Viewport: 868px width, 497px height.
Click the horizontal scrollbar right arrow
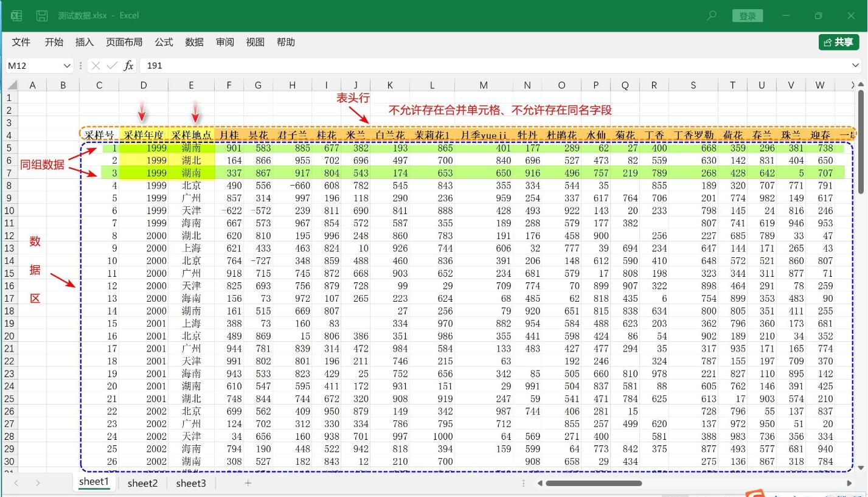[x=850, y=484]
